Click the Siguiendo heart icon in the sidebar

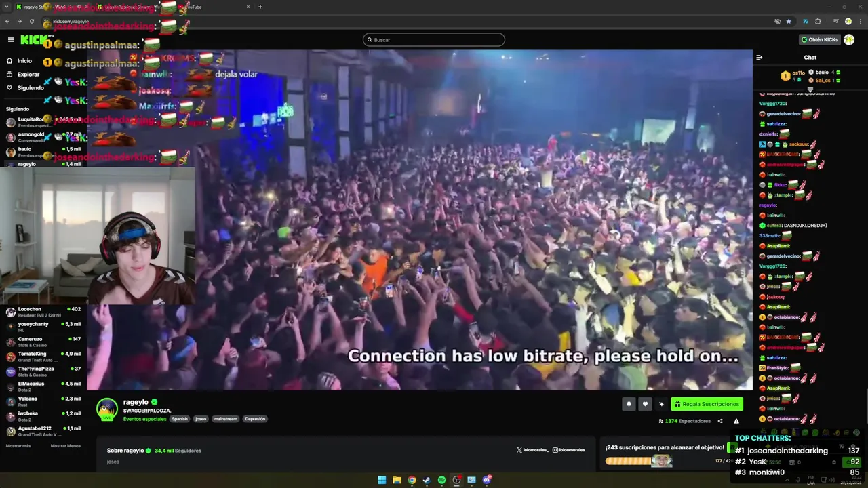click(9, 87)
